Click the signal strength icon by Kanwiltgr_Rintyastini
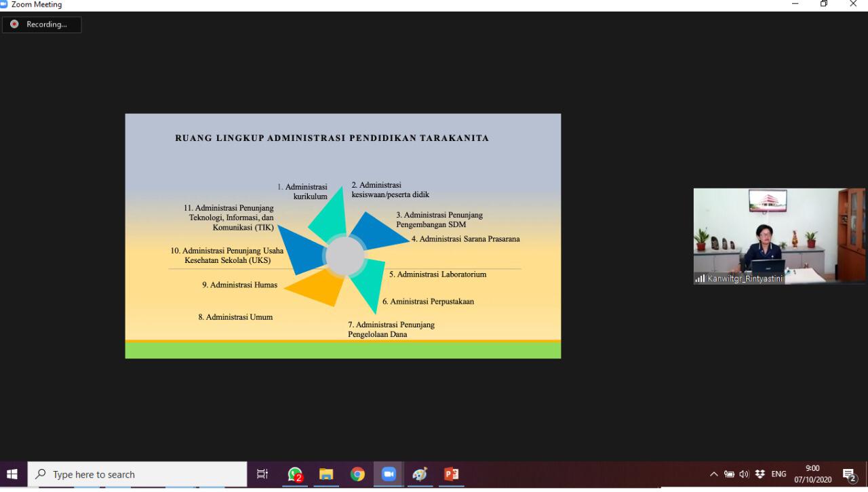The image size is (868, 492). click(x=700, y=279)
